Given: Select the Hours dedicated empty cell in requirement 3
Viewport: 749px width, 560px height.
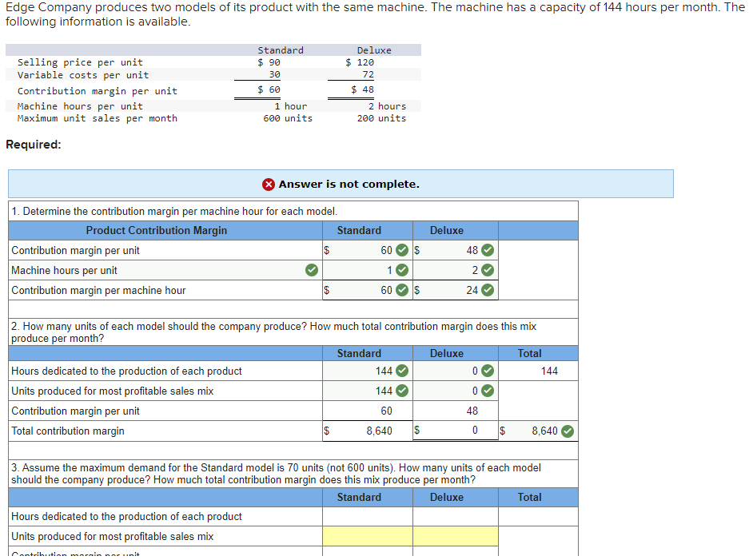Looking at the screenshot, I should (368, 515).
